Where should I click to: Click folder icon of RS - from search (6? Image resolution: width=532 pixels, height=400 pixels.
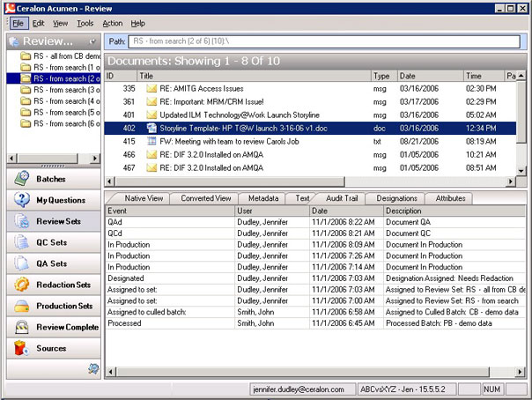coord(26,123)
